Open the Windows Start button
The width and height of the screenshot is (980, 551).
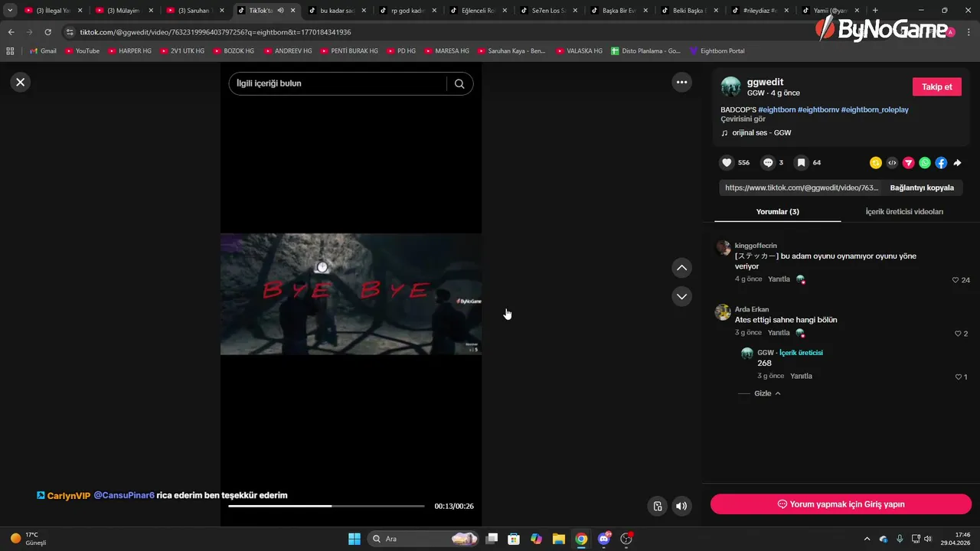(354, 539)
